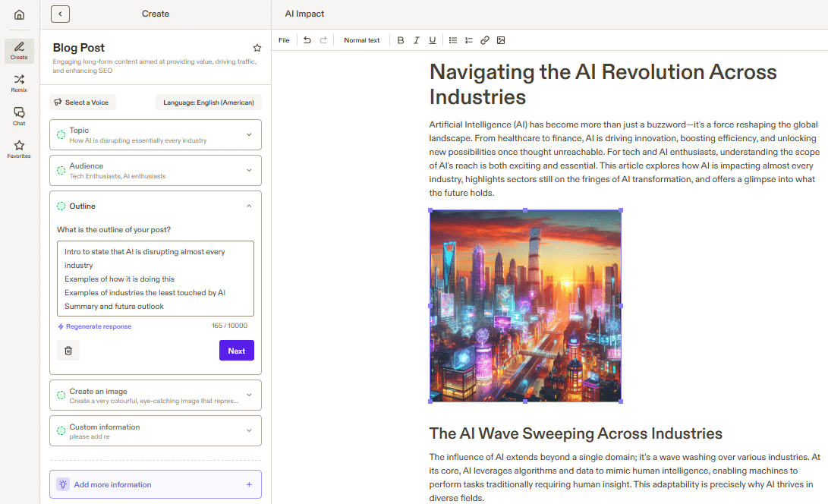Click the 'please add re' custom information text

coord(90,437)
